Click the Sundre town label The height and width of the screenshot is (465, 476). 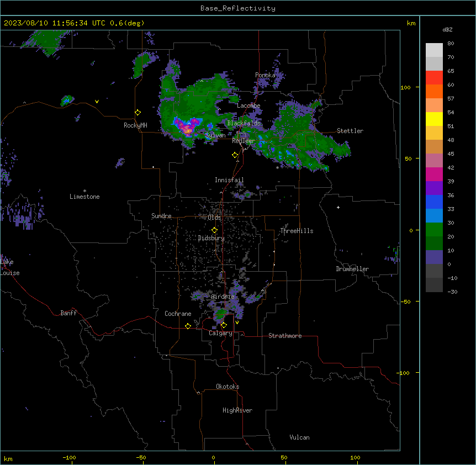click(x=161, y=216)
